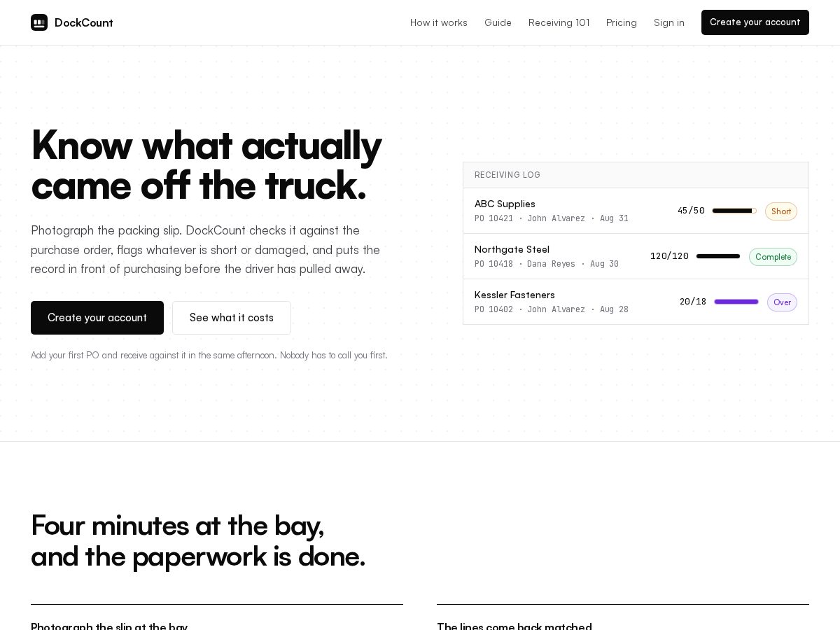Viewport: 840px width, 630px height.
Task: Select the ABC Supplies supplier name
Action: coord(505,204)
